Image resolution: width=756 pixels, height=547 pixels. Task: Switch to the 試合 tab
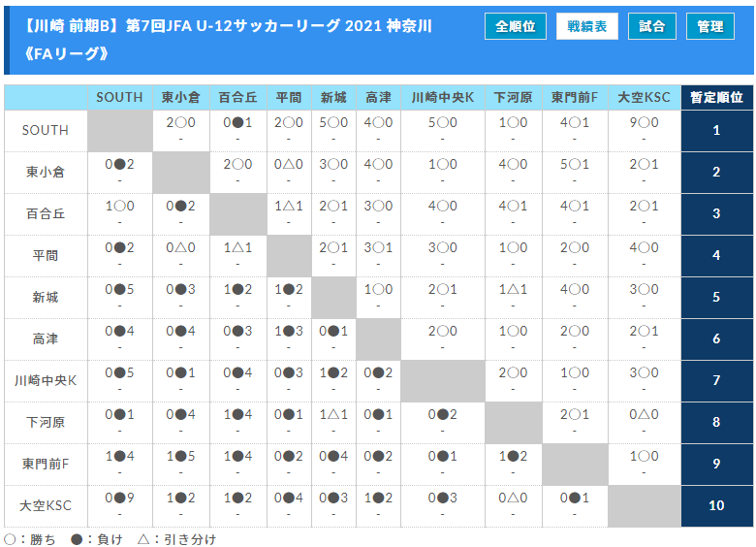(x=652, y=26)
